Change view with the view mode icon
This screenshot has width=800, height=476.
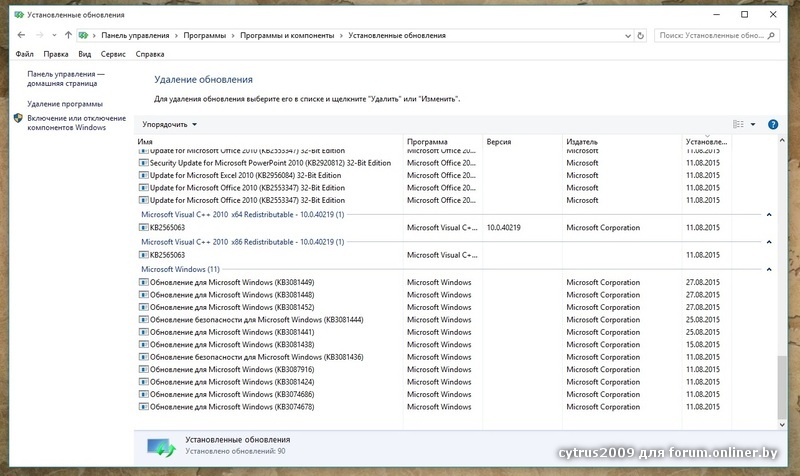point(738,124)
